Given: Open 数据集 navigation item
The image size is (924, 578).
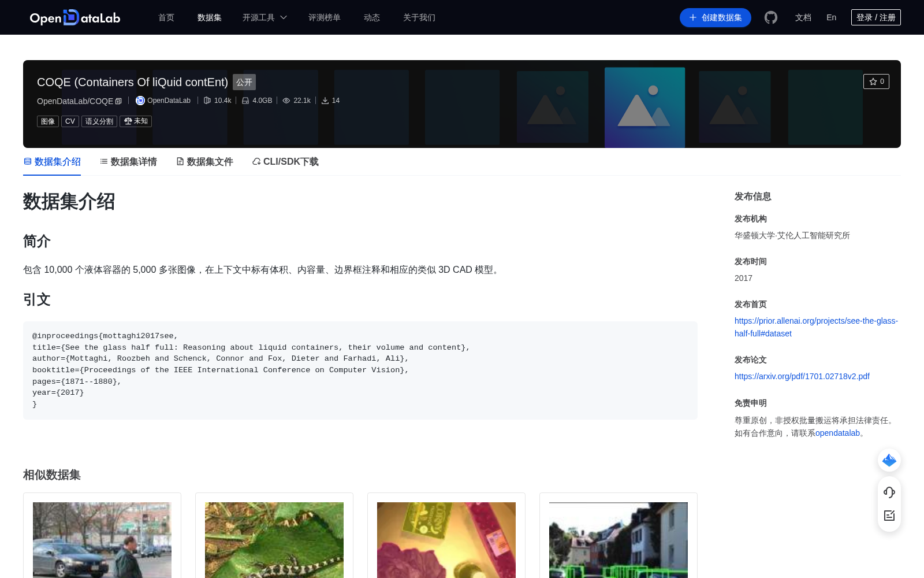Looking at the screenshot, I should click(210, 17).
